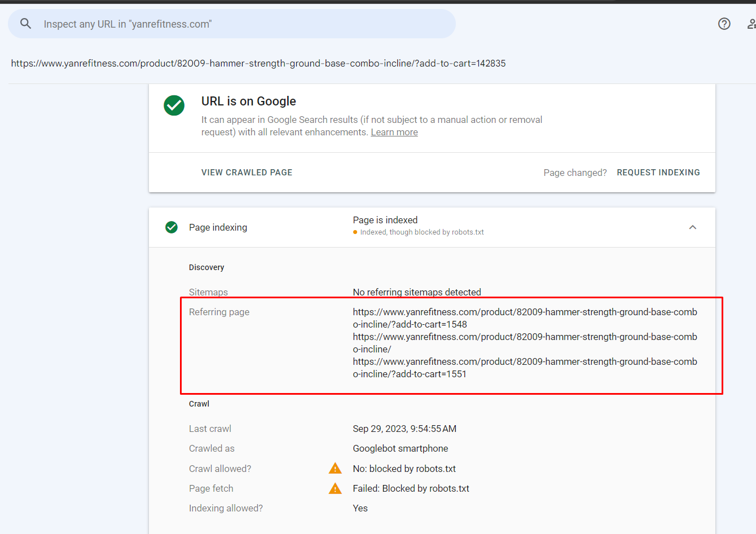
Task: Click the Page indexing label
Action: [218, 227]
